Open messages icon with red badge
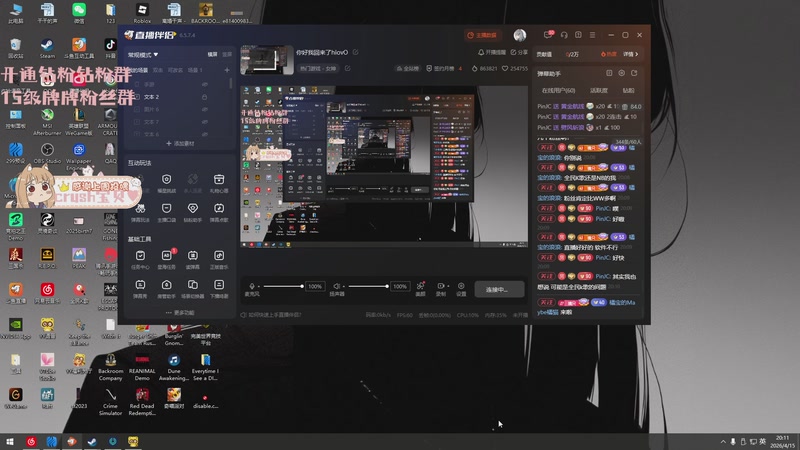This screenshot has height=450, width=800. 548,35
